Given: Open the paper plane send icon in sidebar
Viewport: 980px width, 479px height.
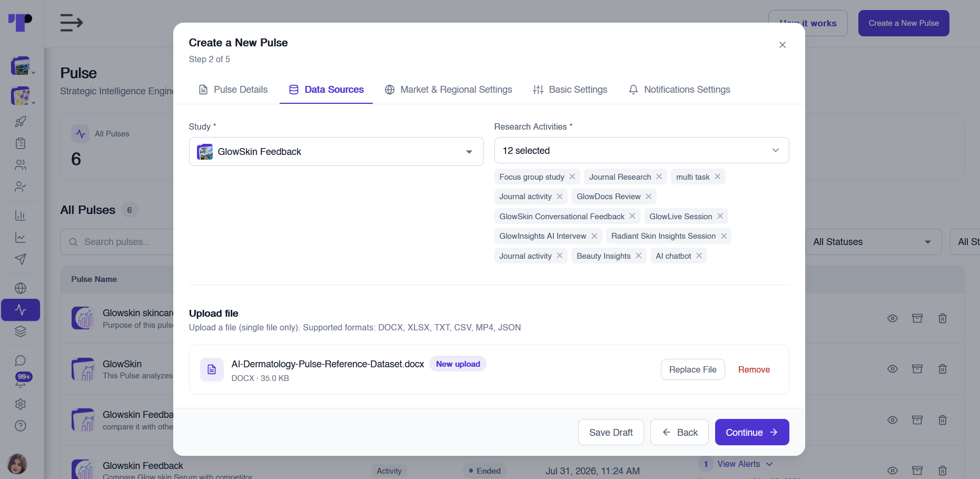Looking at the screenshot, I should [x=21, y=259].
